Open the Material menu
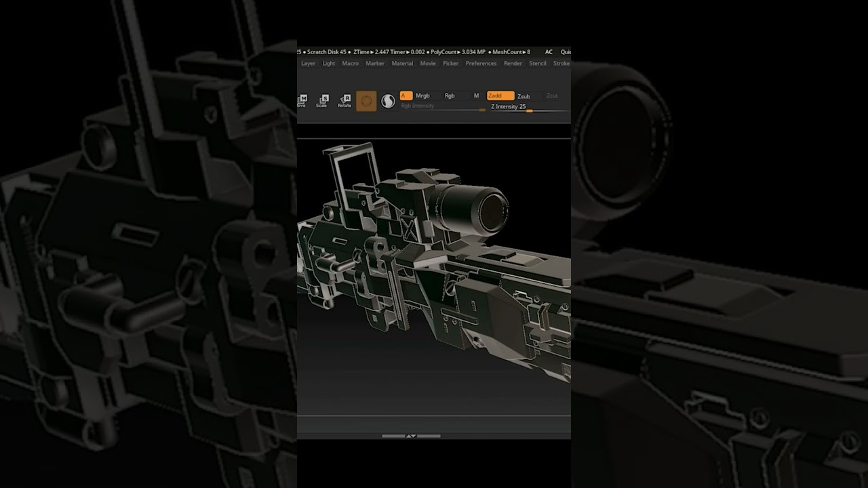868x488 pixels. (402, 63)
